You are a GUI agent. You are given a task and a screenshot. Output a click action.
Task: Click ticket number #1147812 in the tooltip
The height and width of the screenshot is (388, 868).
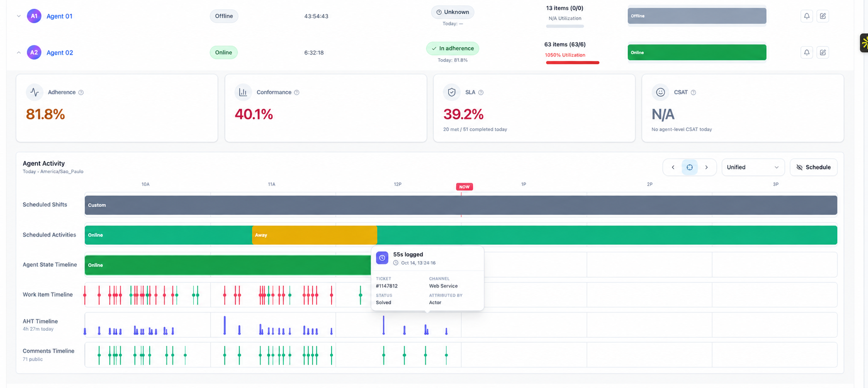click(387, 286)
